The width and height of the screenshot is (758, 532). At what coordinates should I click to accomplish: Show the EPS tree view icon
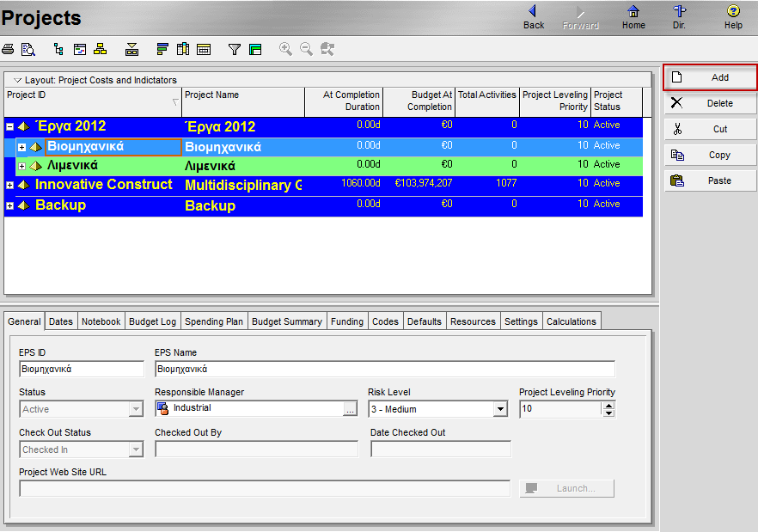[x=58, y=49]
